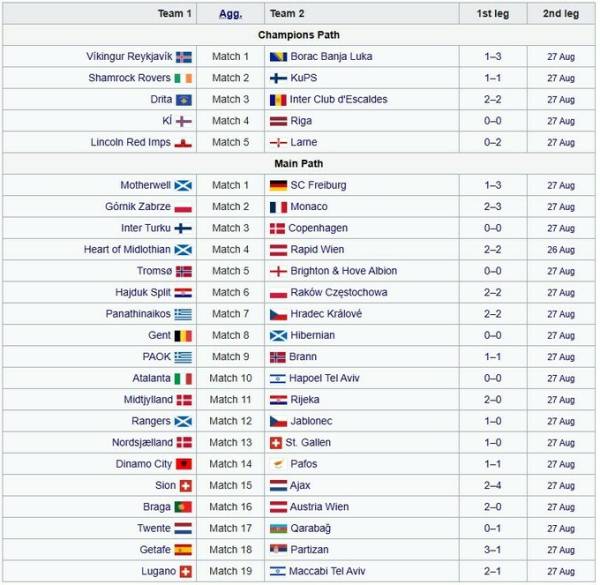The image size is (600, 585).
Task: Click Kosovo flag beside Drita
Action: [x=184, y=100]
